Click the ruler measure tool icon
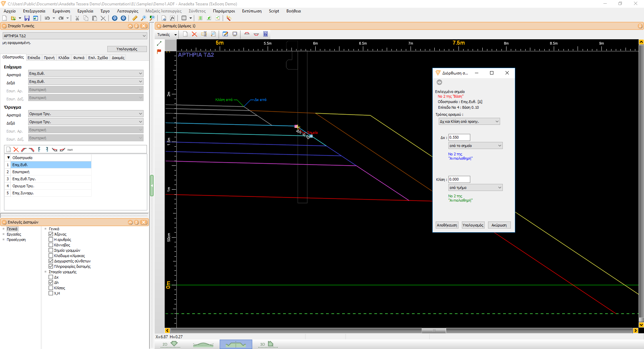Image resolution: width=644 pixels, height=349 pixels. (x=135, y=18)
